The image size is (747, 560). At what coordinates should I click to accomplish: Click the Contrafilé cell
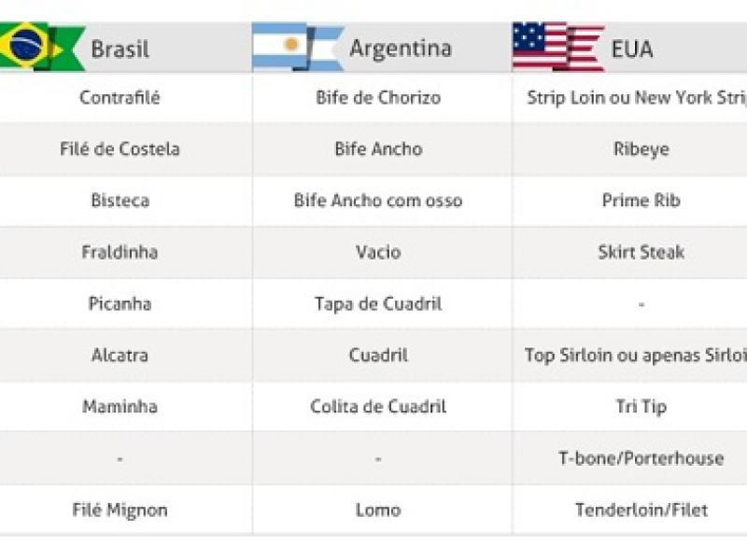tap(120, 98)
